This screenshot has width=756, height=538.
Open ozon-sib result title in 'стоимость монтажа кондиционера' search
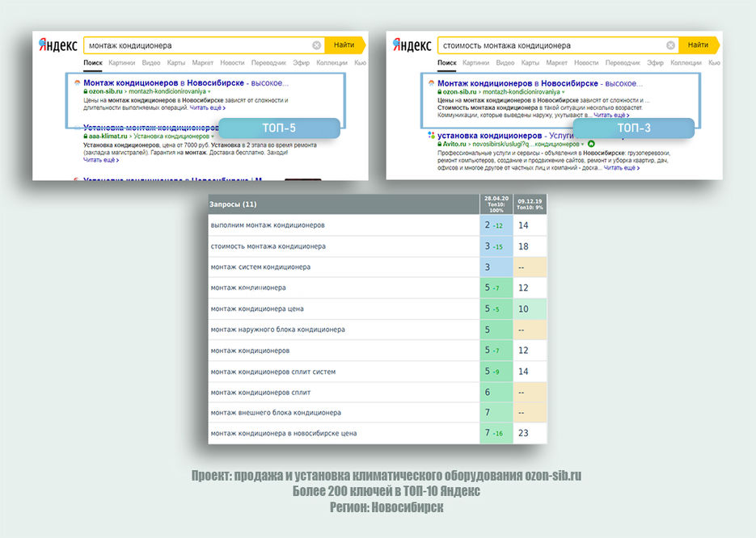(x=540, y=83)
